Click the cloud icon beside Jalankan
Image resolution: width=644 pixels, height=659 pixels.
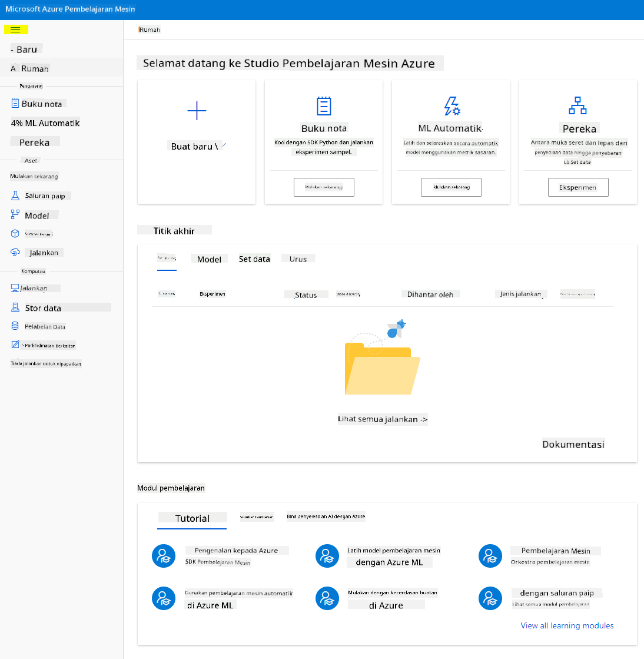[x=15, y=252]
